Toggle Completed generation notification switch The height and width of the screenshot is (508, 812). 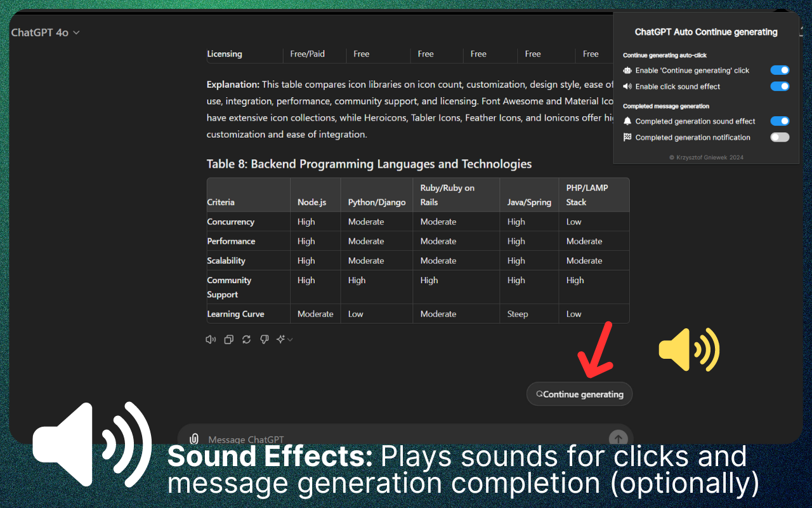pyautogui.click(x=780, y=137)
